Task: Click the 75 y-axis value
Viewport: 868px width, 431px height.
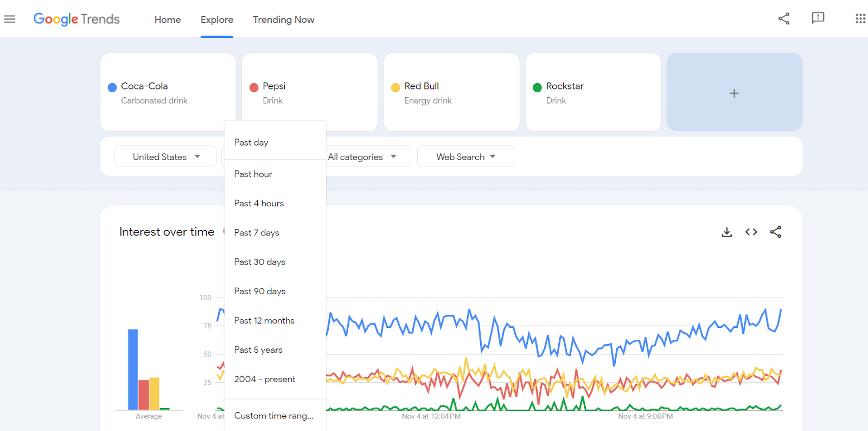Action: coord(207,326)
